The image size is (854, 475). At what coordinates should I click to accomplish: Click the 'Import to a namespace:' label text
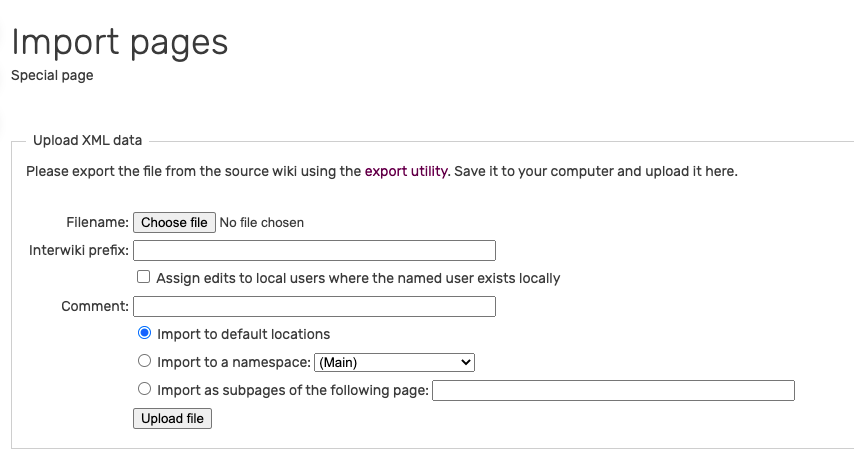234,362
